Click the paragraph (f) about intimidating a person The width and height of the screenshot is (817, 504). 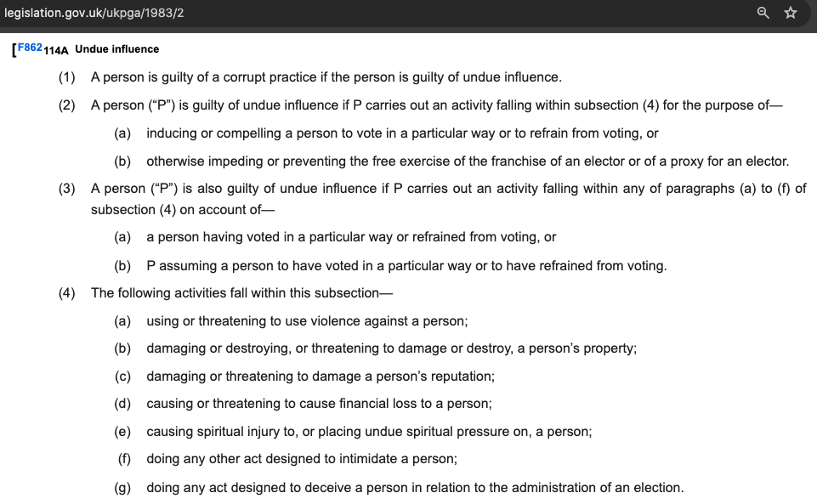(302, 459)
